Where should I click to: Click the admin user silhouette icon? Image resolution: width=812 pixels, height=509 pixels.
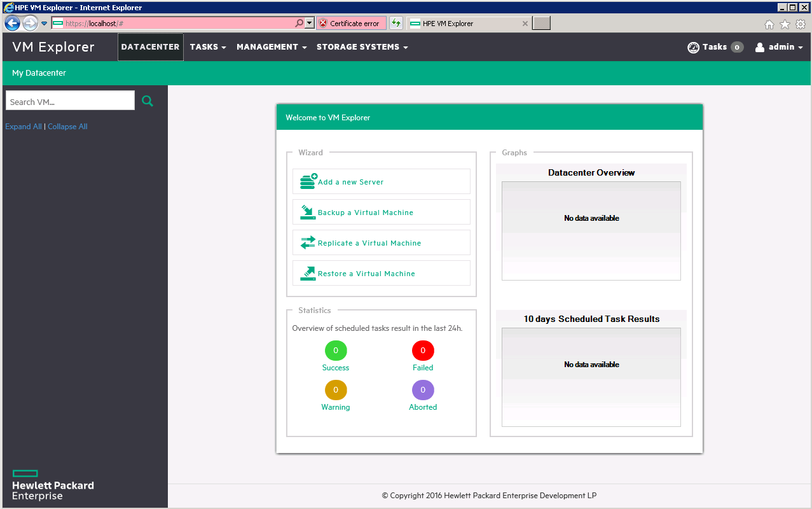click(760, 47)
